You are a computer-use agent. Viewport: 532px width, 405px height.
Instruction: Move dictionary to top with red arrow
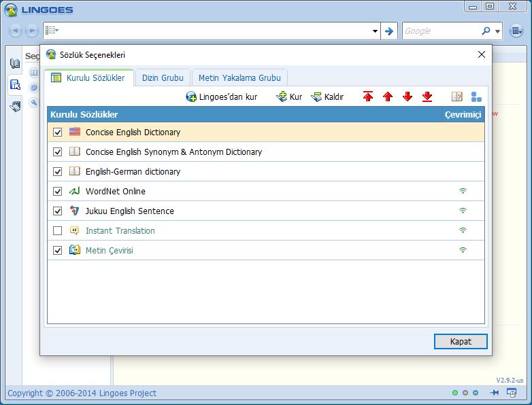click(x=368, y=96)
